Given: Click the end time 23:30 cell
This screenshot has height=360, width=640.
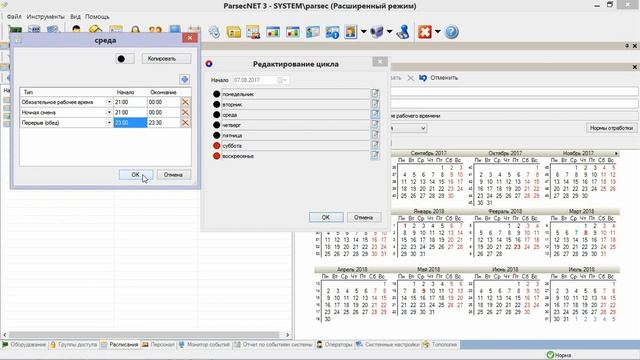Looking at the screenshot, I should (163, 122).
